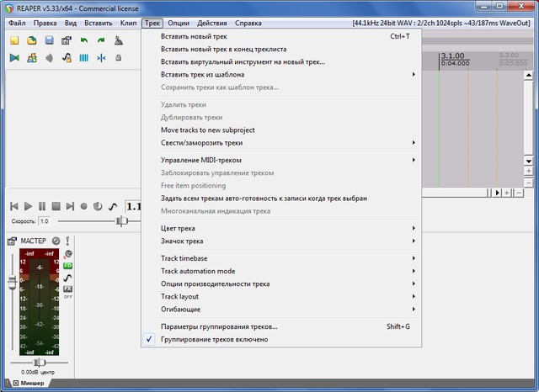Viewport: 539px width, 392px height.
Task: Open master track FX button
Action: [68, 287]
